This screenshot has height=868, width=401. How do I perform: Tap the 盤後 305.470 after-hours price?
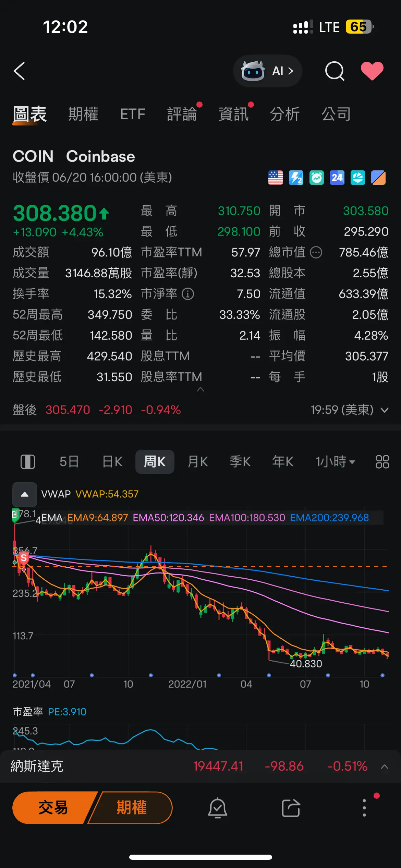pyautogui.click(x=68, y=410)
